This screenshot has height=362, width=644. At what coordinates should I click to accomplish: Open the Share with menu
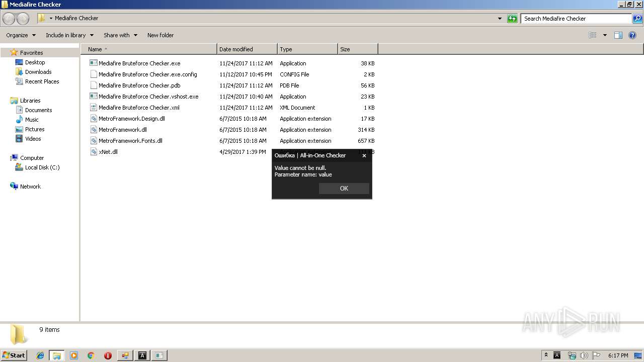pos(120,35)
